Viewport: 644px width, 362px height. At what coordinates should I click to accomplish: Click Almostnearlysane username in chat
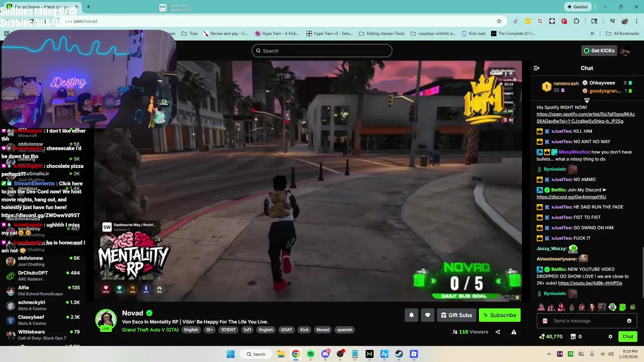(556, 259)
